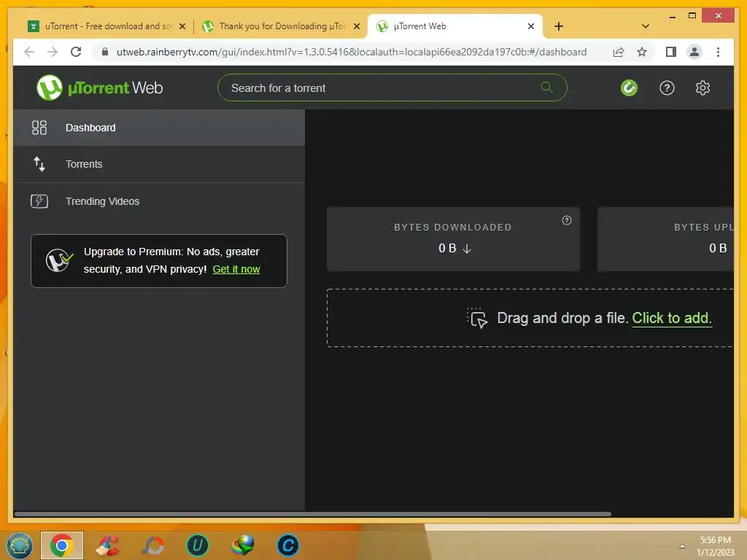Click the taskbar clock
The width and height of the screenshot is (747, 560).
click(x=716, y=546)
